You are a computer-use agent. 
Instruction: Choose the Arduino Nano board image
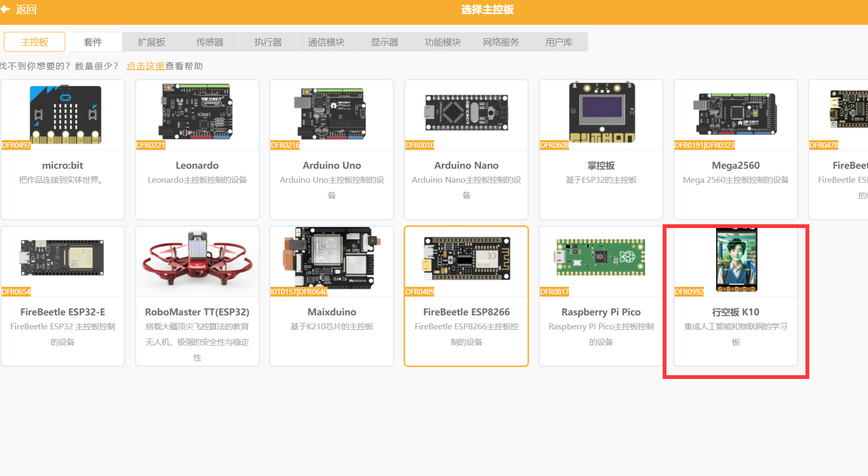pyautogui.click(x=467, y=113)
